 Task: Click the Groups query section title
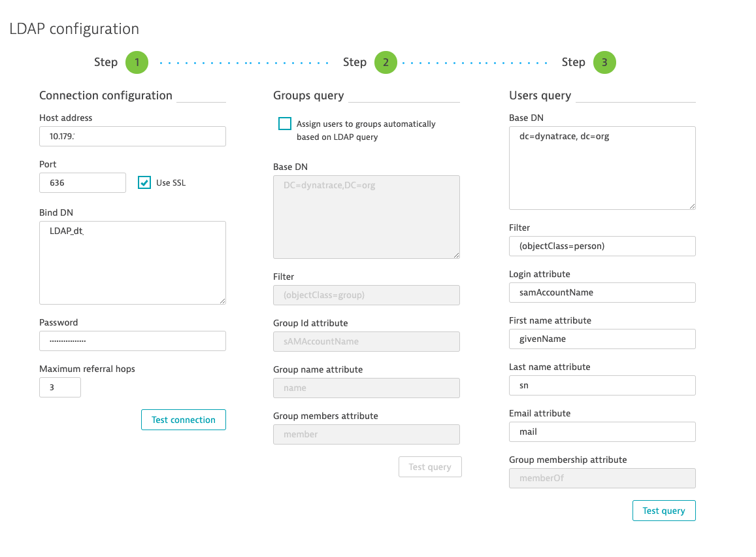[x=308, y=95]
